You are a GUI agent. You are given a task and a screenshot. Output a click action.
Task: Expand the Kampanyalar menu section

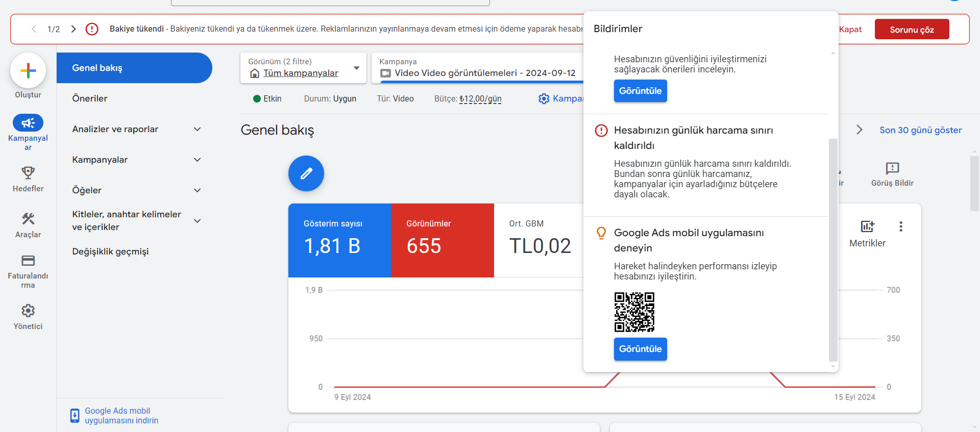pyautogui.click(x=198, y=160)
